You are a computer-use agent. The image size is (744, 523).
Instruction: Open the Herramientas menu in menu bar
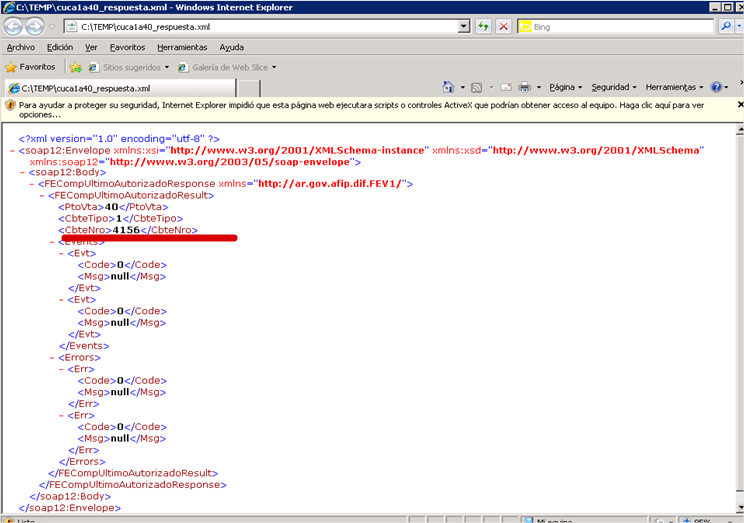pos(182,47)
